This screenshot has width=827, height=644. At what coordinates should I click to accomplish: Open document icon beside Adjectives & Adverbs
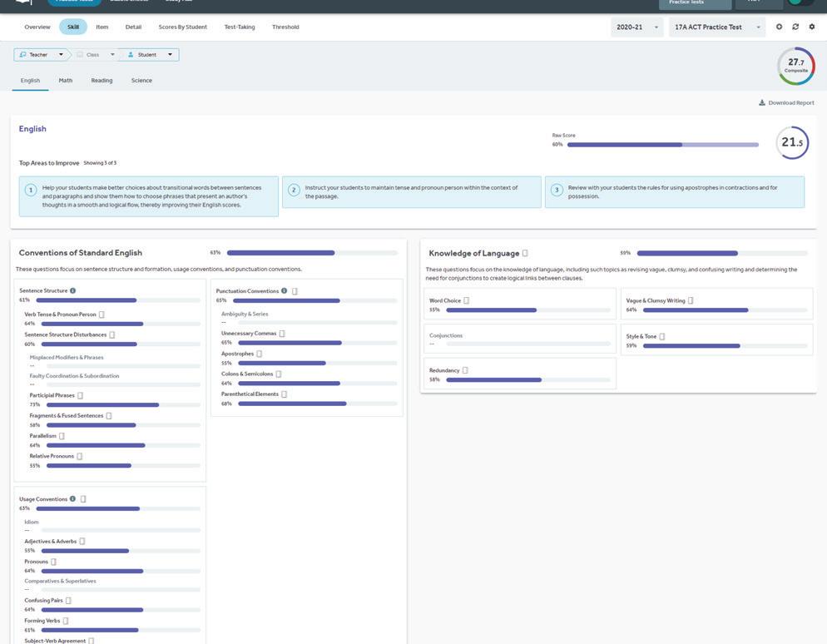tap(82, 542)
